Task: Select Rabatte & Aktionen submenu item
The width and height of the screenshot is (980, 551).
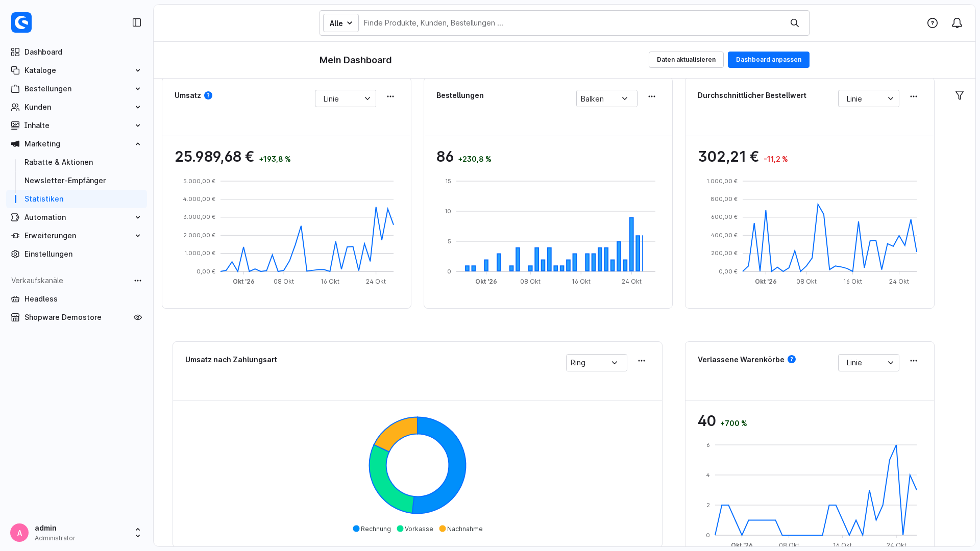Action: pyautogui.click(x=77, y=162)
